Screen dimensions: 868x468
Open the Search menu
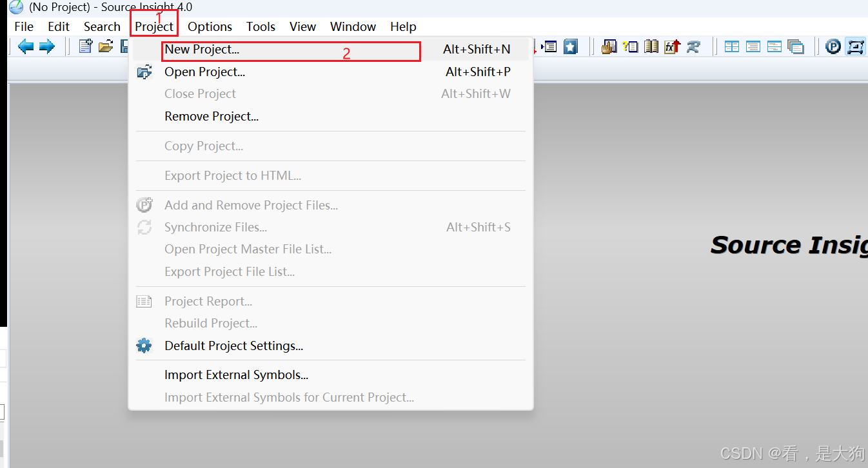coord(102,26)
